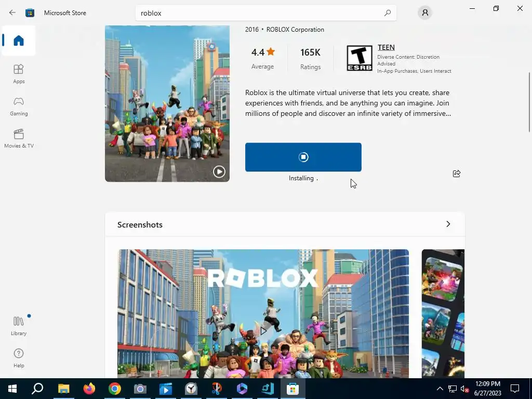Open the notification center icon
The width and height of the screenshot is (532, 399).
(x=515, y=389)
